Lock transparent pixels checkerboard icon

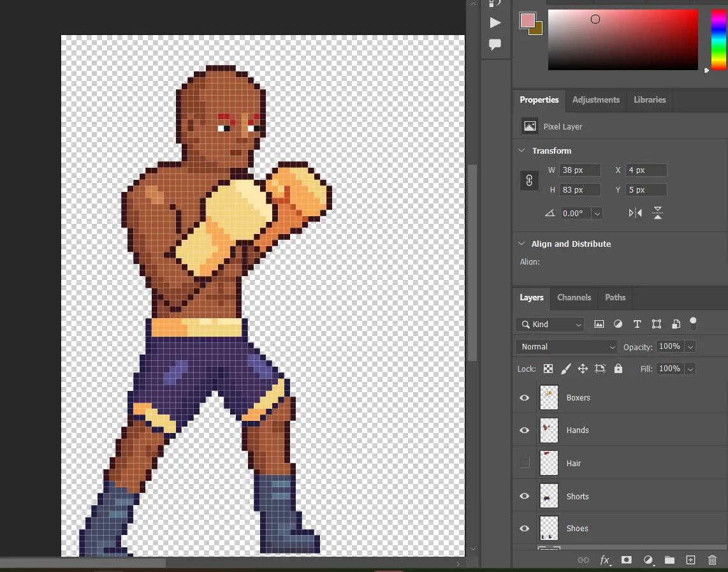pyautogui.click(x=548, y=369)
